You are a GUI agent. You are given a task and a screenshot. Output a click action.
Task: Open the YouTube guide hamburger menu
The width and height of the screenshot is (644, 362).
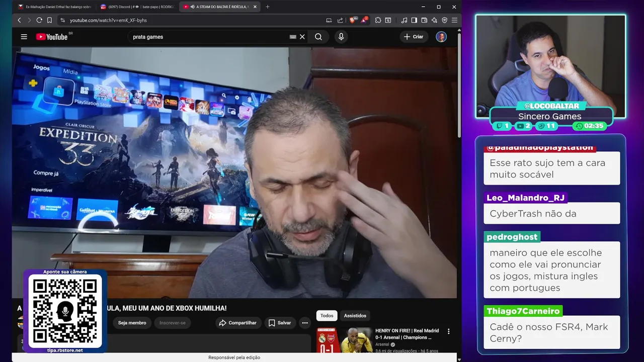(24, 37)
